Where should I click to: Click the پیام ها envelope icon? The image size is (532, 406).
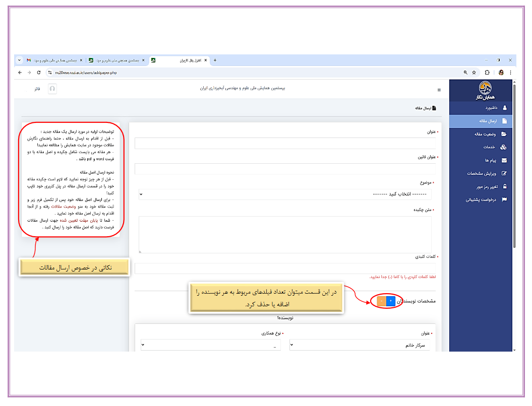click(x=504, y=161)
